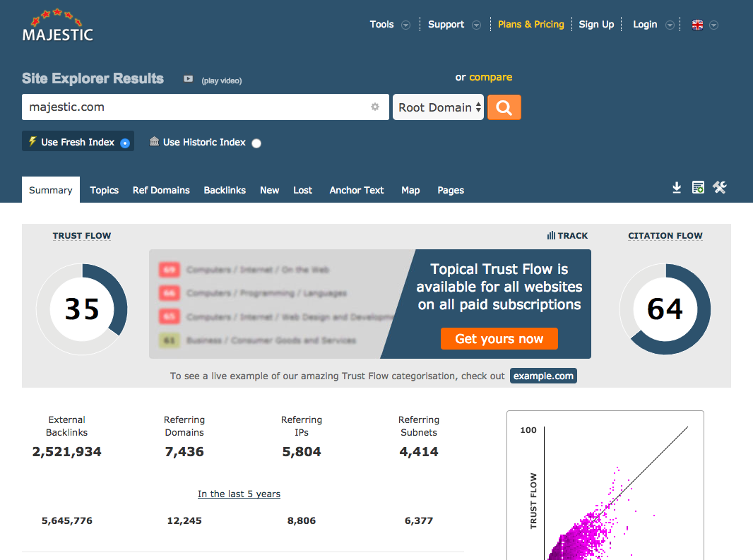Click Login in the top menu

tap(645, 25)
